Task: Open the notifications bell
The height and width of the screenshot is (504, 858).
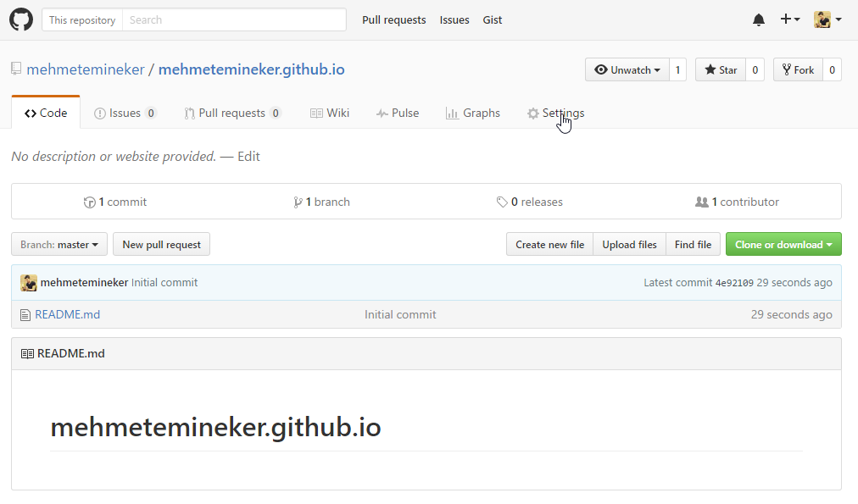Action: pos(759,19)
